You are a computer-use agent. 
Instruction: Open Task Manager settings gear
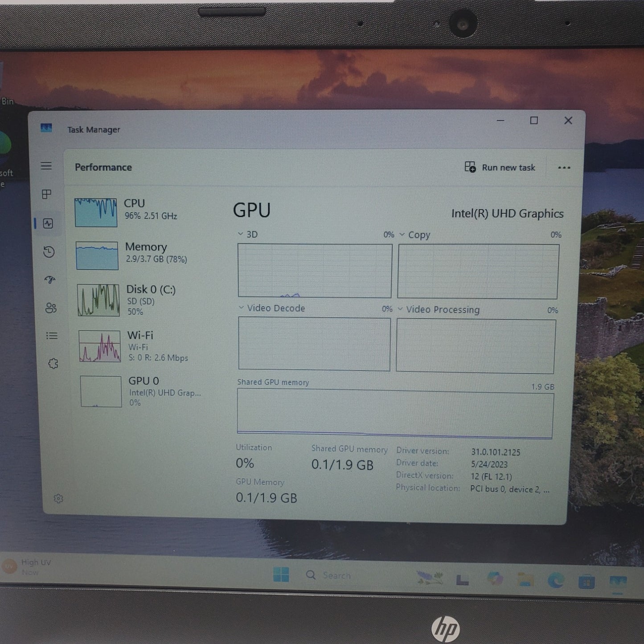click(58, 499)
